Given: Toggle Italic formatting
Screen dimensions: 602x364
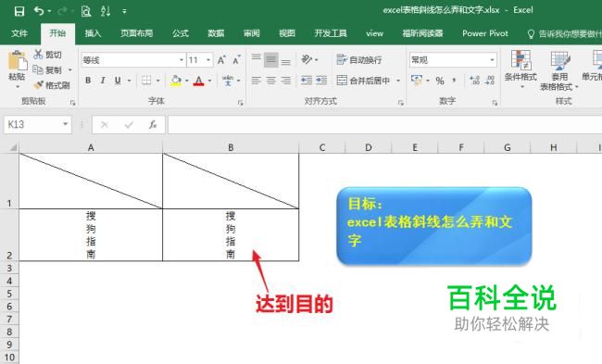Looking at the screenshot, I should pyautogui.click(x=103, y=81).
